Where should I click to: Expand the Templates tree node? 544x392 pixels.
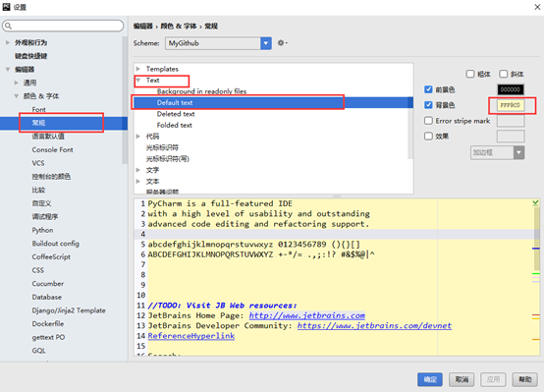point(138,69)
